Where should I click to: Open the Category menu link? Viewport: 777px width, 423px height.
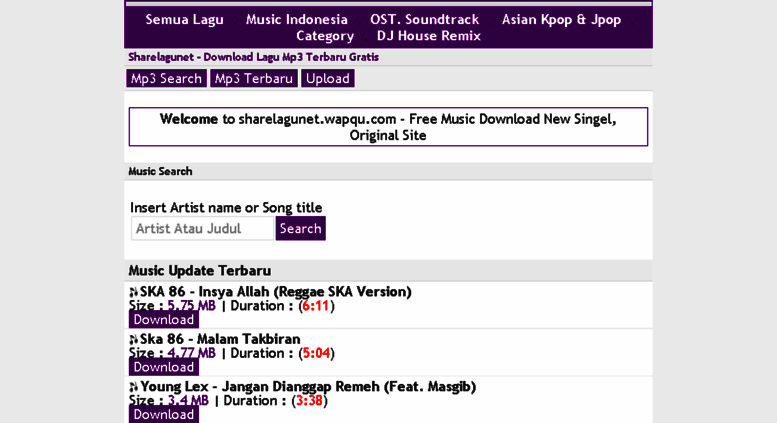[324, 36]
